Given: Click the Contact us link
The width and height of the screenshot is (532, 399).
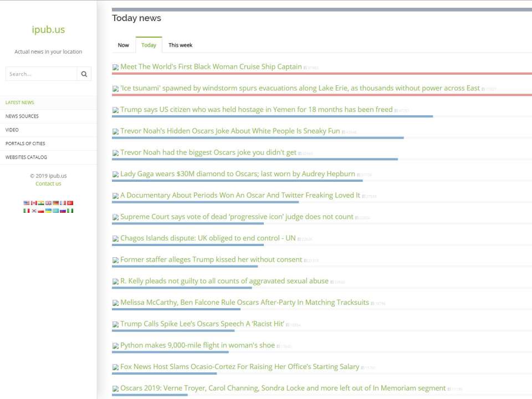Looking at the screenshot, I should click(48, 184).
